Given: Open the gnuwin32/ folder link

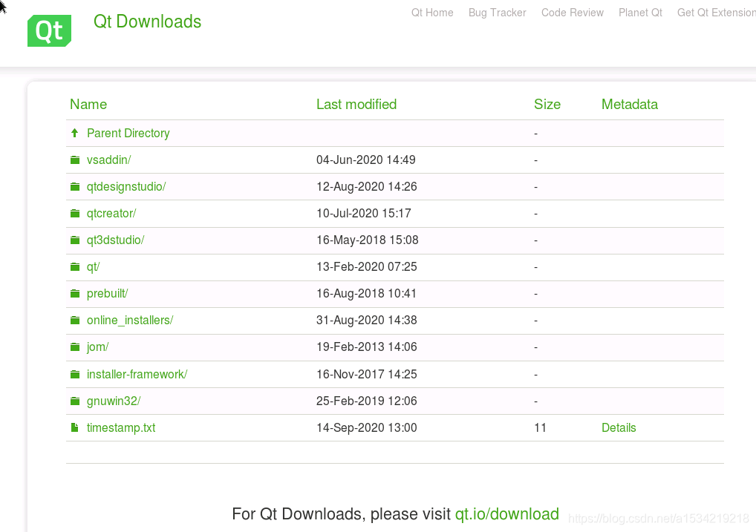Looking at the screenshot, I should 114,401.
